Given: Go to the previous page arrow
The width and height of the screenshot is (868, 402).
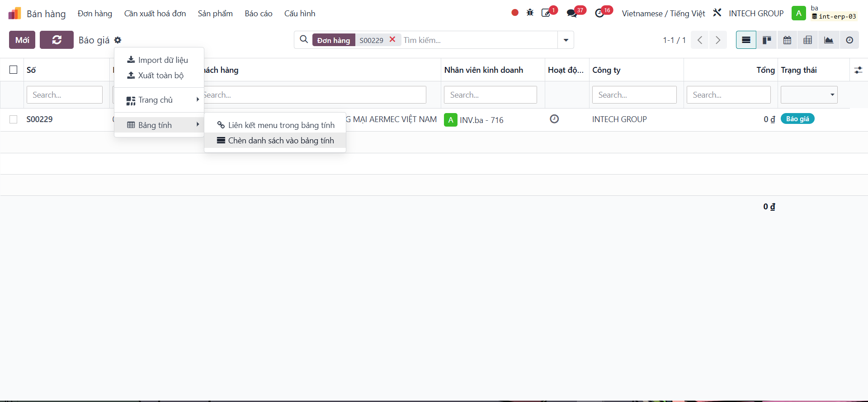Looking at the screenshot, I should 700,40.
